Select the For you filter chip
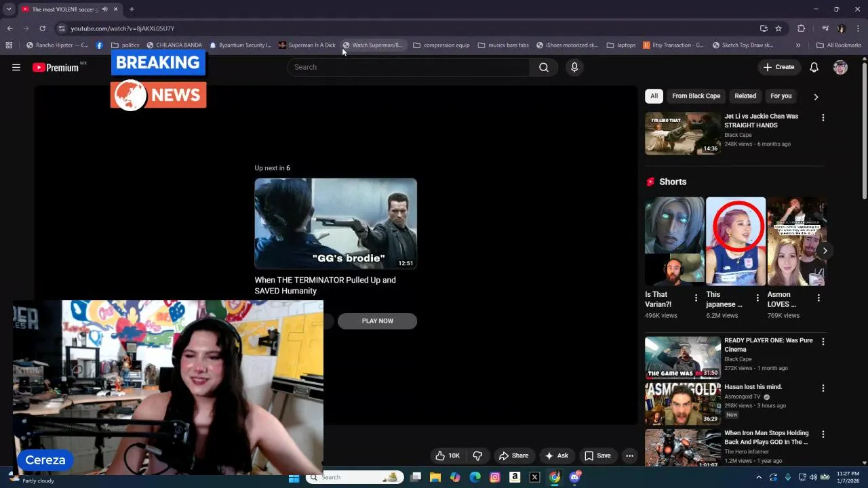The width and height of the screenshot is (868, 488). 781,96
